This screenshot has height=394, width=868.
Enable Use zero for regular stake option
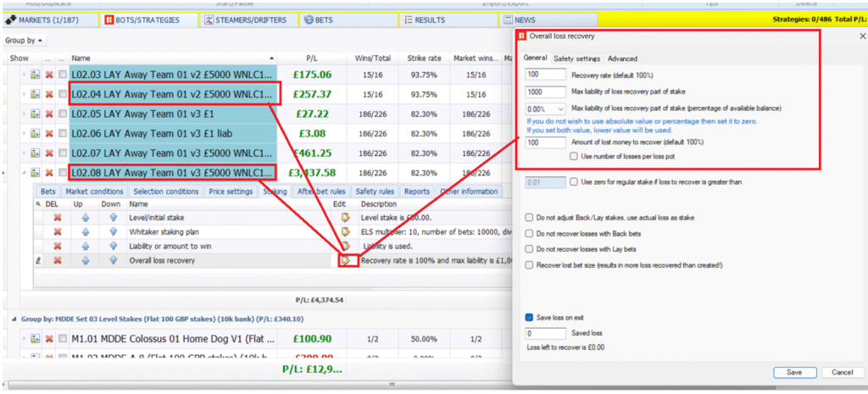pyautogui.click(x=574, y=181)
